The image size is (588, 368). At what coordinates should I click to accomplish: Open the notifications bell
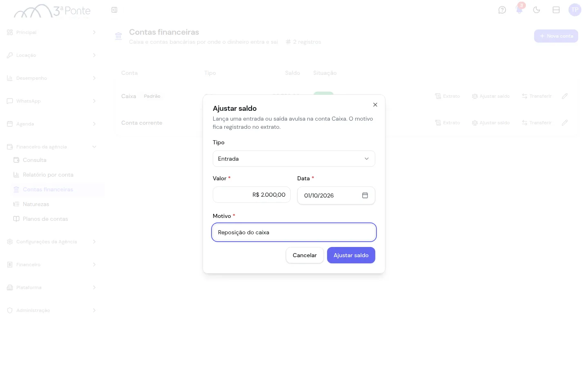coord(519,10)
